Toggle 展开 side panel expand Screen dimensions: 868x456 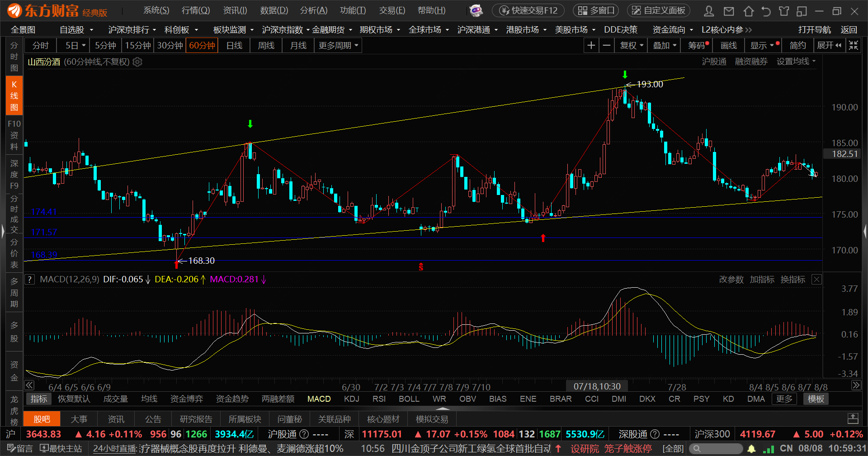tap(829, 45)
